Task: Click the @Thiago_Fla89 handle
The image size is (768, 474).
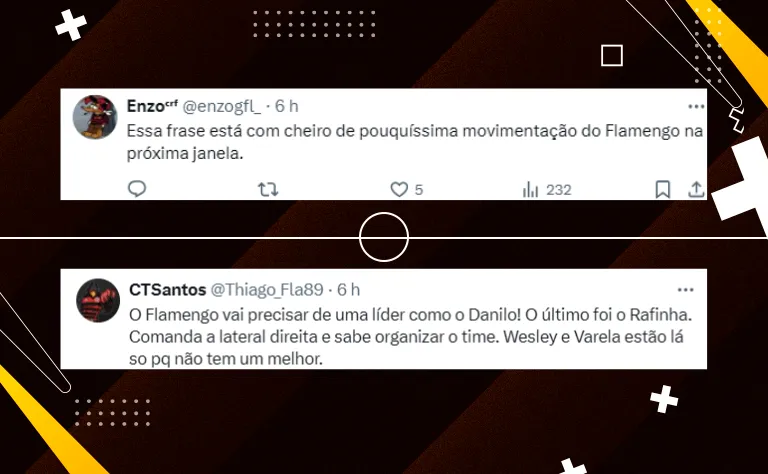Action: (267, 290)
